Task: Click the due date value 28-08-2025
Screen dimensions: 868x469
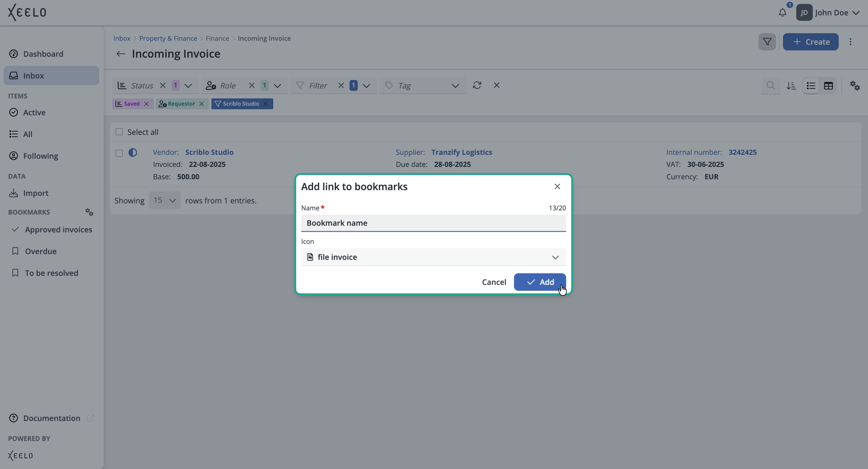Action: (452, 164)
